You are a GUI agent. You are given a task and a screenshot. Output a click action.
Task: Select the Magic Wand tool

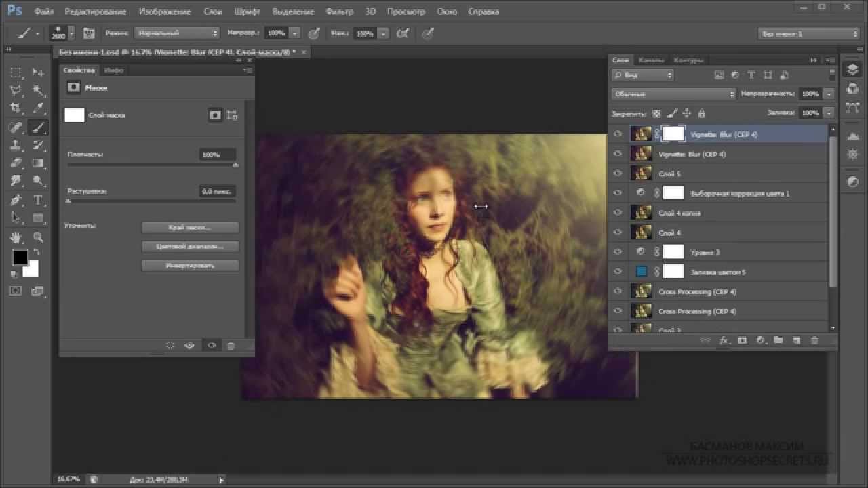point(38,90)
